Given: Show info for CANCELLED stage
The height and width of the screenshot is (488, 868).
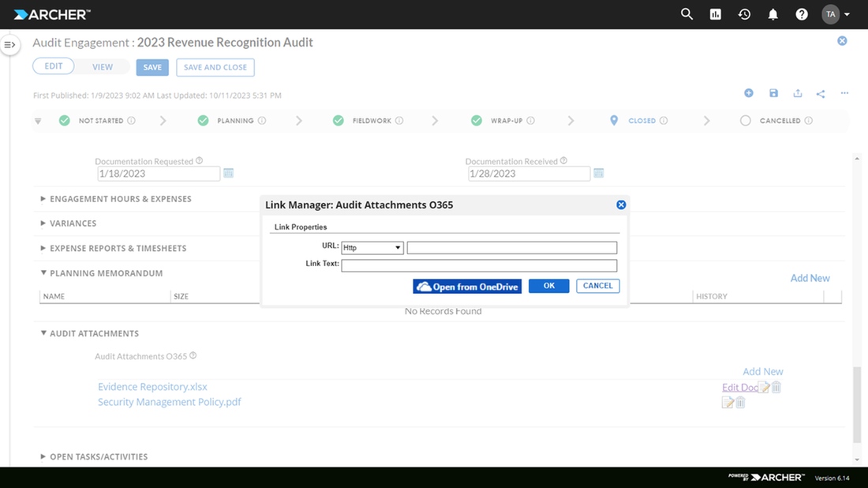Looking at the screenshot, I should pos(808,120).
